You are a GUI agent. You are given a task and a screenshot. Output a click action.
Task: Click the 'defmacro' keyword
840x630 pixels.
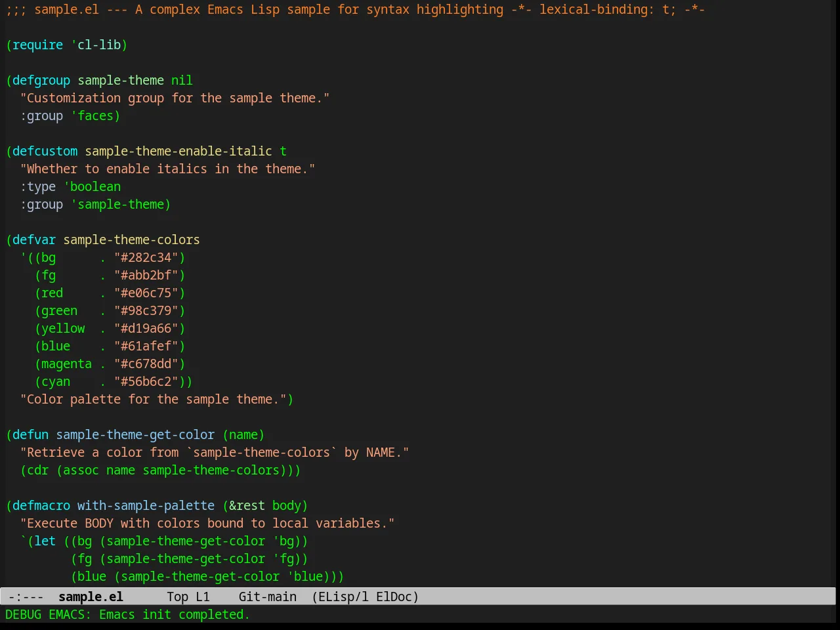(41, 505)
